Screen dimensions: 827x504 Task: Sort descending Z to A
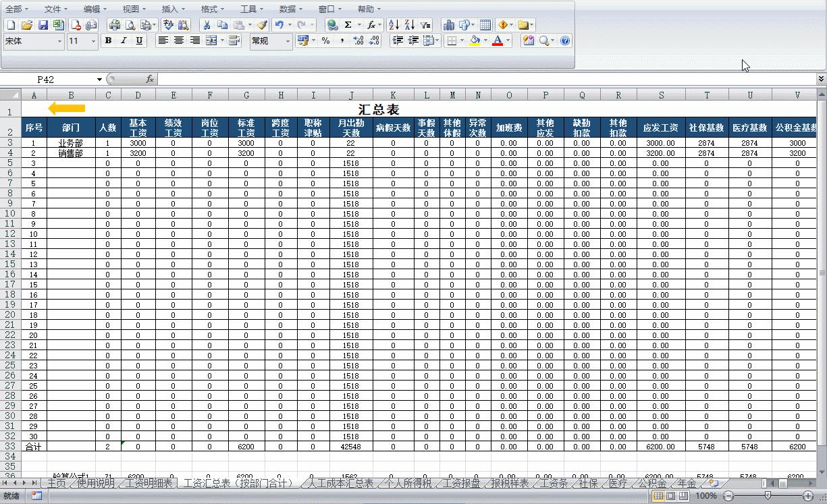pyautogui.click(x=409, y=25)
